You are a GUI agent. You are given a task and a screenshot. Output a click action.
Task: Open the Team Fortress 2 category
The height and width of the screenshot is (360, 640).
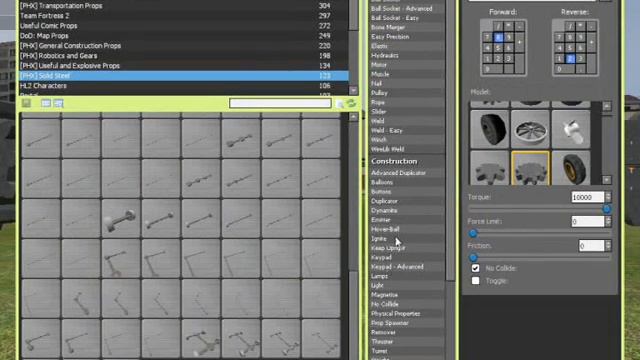coord(184,16)
